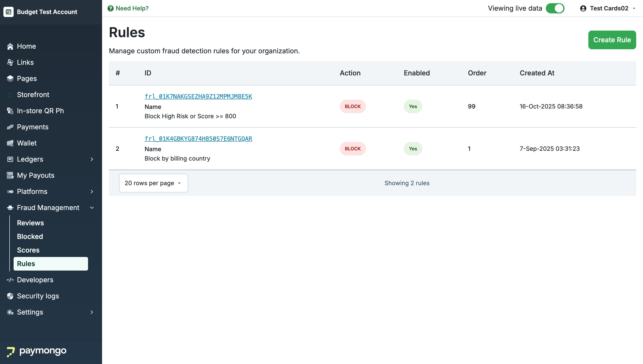The image size is (643, 364).
Task: Click the In-store QR Ph icon
Action: click(10, 111)
